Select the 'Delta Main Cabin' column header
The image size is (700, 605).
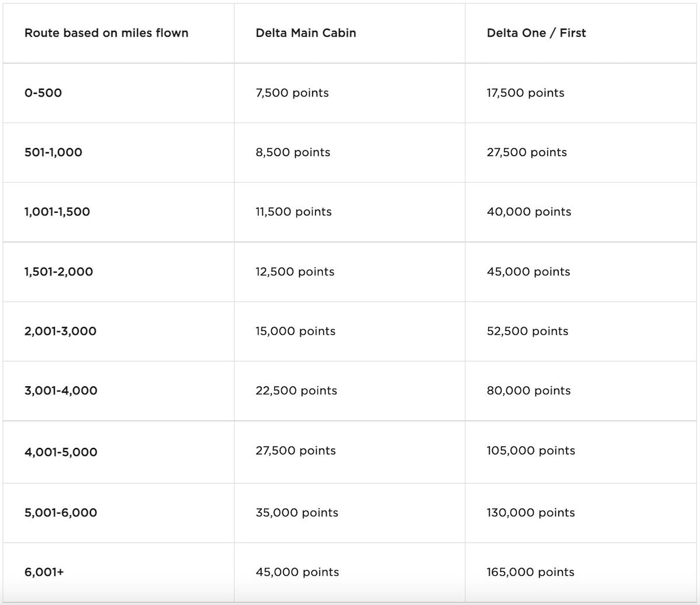point(306,33)
